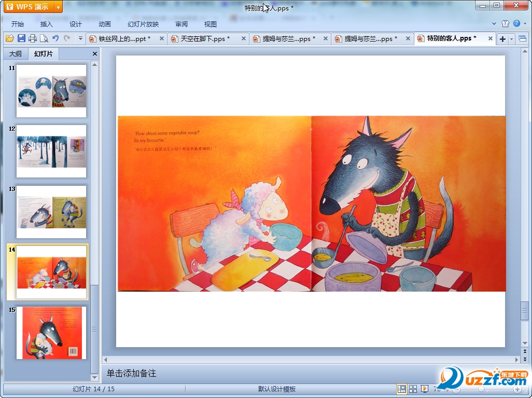The width and height of the screenshot is (532, 398).
Task: Switch to Slide Sorter view in the status bar
Action: [413, 389]
